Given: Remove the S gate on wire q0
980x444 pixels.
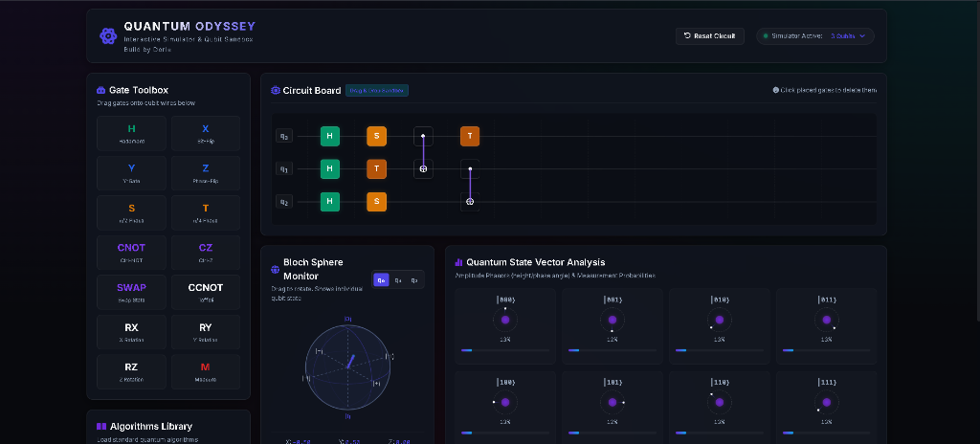Looking at the screenshot, I should tap(377, 136).
